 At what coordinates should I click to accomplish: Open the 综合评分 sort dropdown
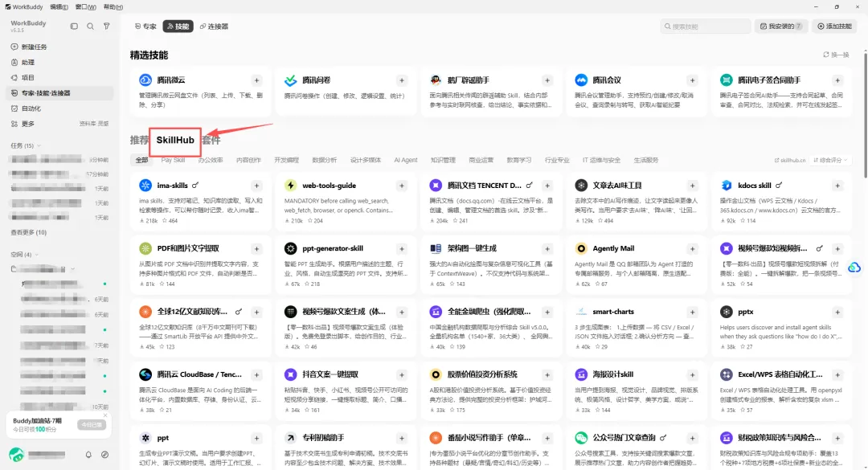click(x=830, y=160)
